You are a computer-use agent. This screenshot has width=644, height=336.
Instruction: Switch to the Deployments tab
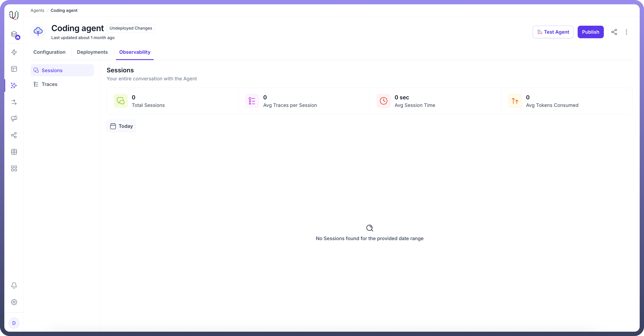[x=92, y=52]
